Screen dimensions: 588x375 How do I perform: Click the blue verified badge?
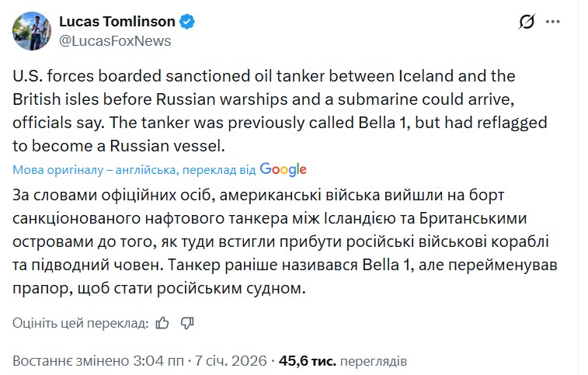(187, 22)
